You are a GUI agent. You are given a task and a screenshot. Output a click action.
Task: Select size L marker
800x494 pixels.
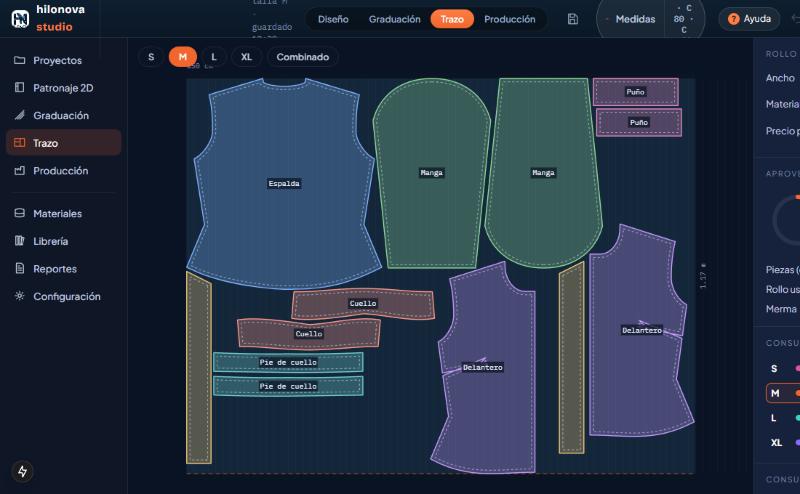click(x=214, y=57)
